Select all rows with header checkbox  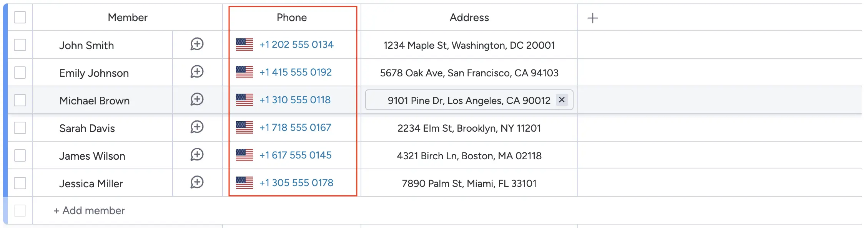20,17
